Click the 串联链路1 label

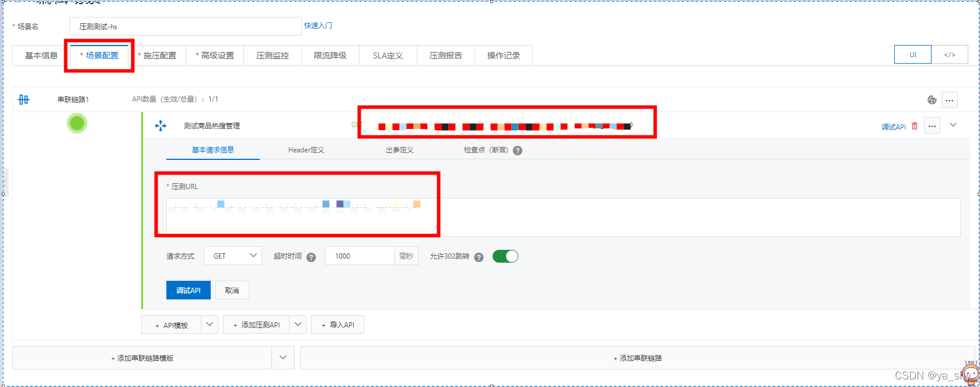pyautogui.click(x=73, y=100)
